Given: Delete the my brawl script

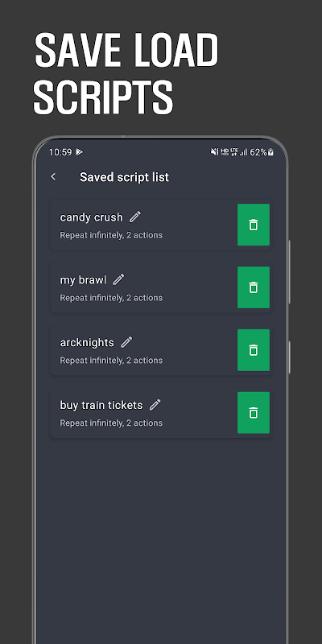Looking at the screenshot, I should click(254, 287).
